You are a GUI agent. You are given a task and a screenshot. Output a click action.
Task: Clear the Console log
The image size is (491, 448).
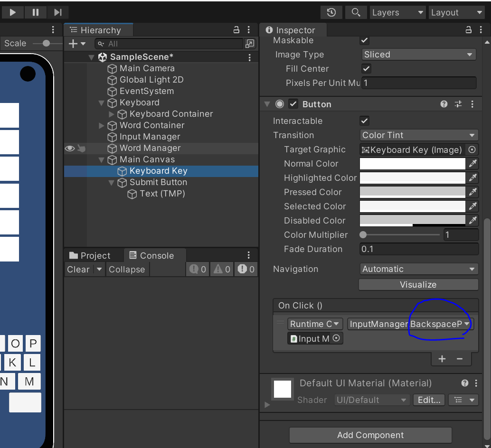point(78,270)
